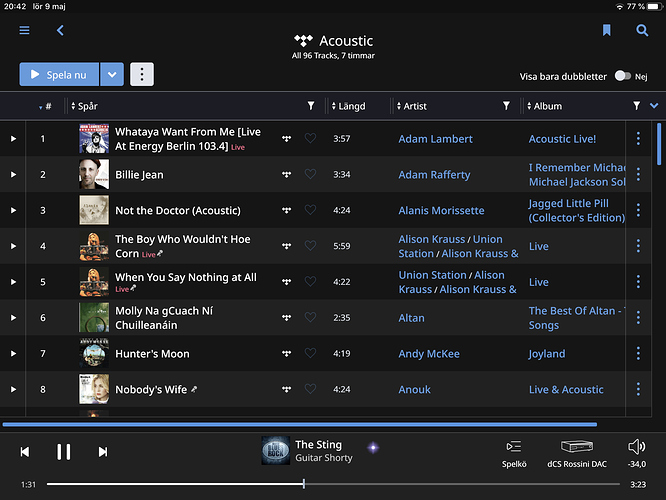Open artist Adam Lambert
This screenshot has width=666, height=500.
tap(435, 139)
